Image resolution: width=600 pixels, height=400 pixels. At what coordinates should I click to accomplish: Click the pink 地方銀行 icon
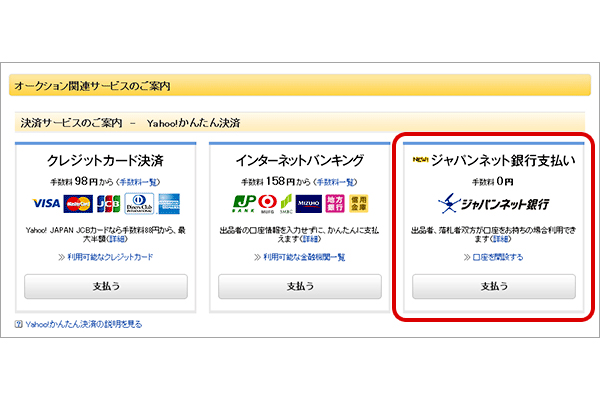coord(339,203)
